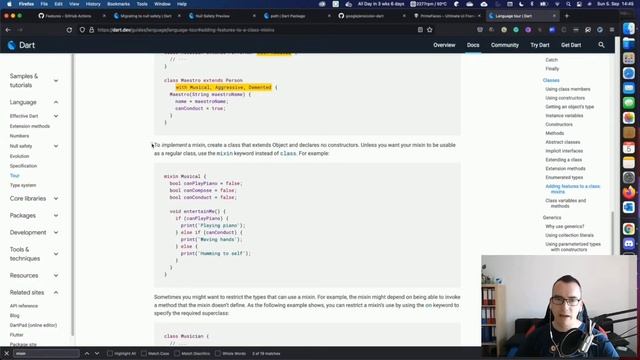The image size is (640, 360).
Task: Collapse the Related sites section
Action: click(x=56, y=293)
